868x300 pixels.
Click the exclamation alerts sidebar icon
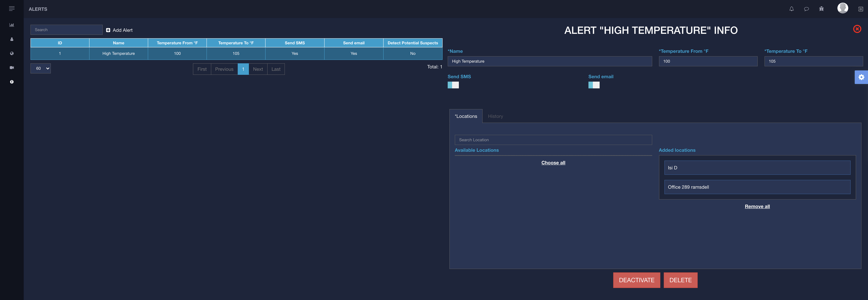(x=12, y=82)
